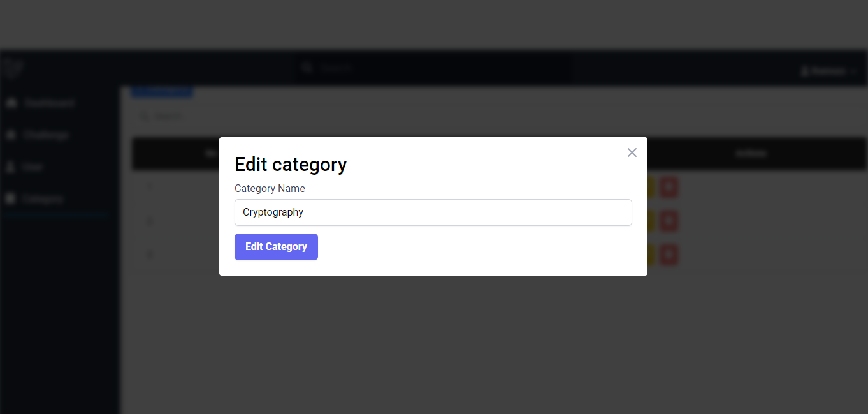The width and height of the screenshot is (868, 416).
Task: Click the application logo in the top-left corner
Action: click(13, 68)
